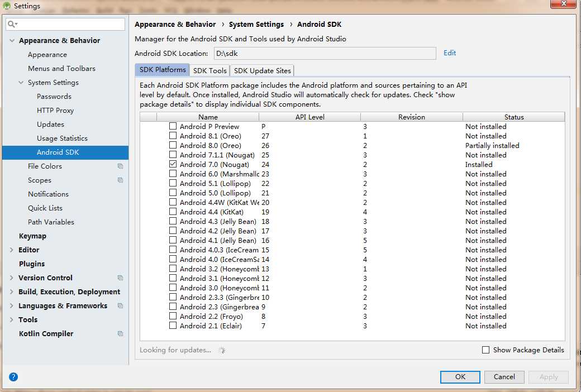Click the settings search input field

tap(65, 24)
